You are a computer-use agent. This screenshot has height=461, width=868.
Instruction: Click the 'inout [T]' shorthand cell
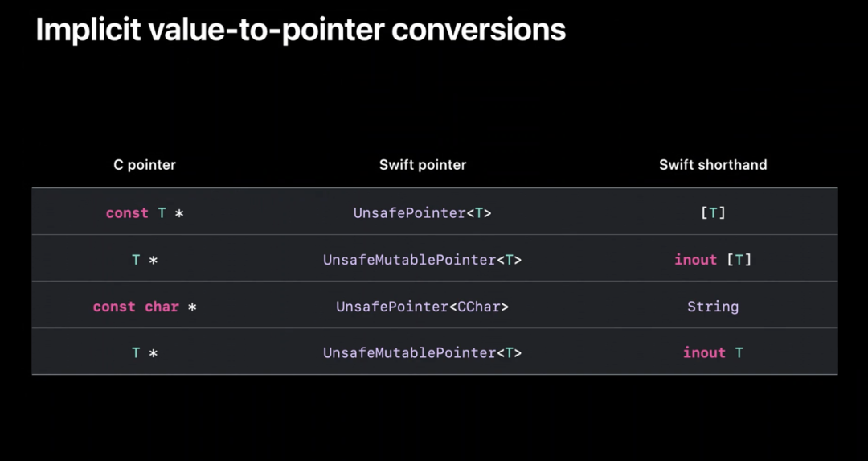(x=713, y=260)
